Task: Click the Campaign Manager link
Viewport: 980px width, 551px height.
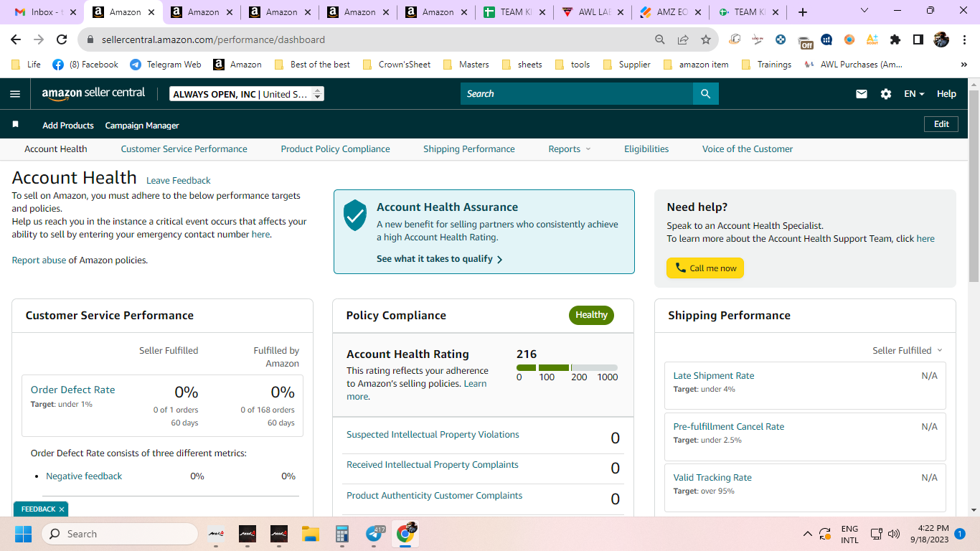Action: point(142,126)
